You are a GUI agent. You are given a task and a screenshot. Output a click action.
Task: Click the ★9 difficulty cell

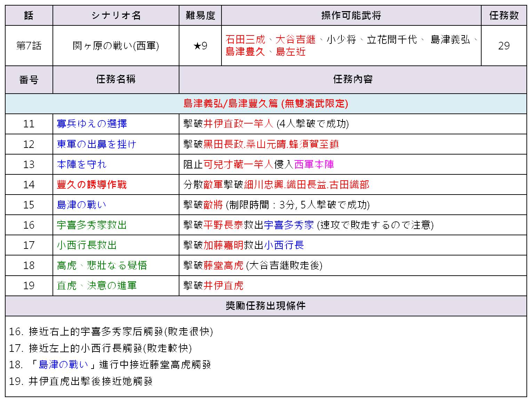(x=200, y=46)
